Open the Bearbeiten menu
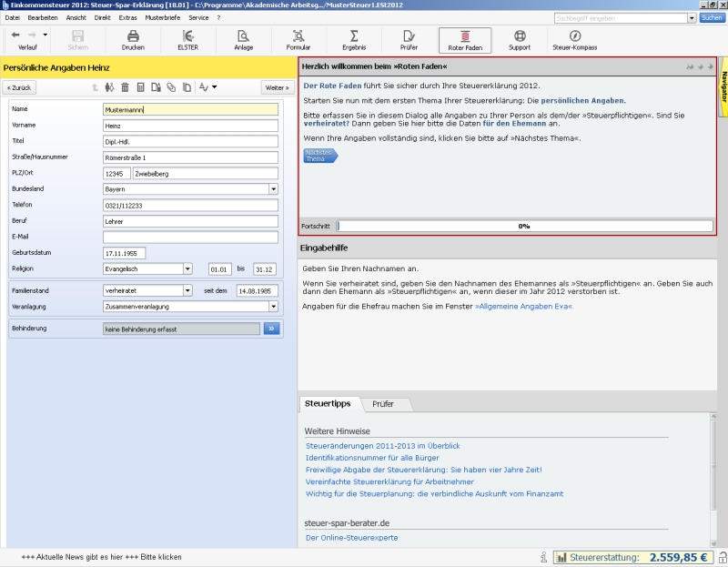728x567 pixels. point(43,17)
